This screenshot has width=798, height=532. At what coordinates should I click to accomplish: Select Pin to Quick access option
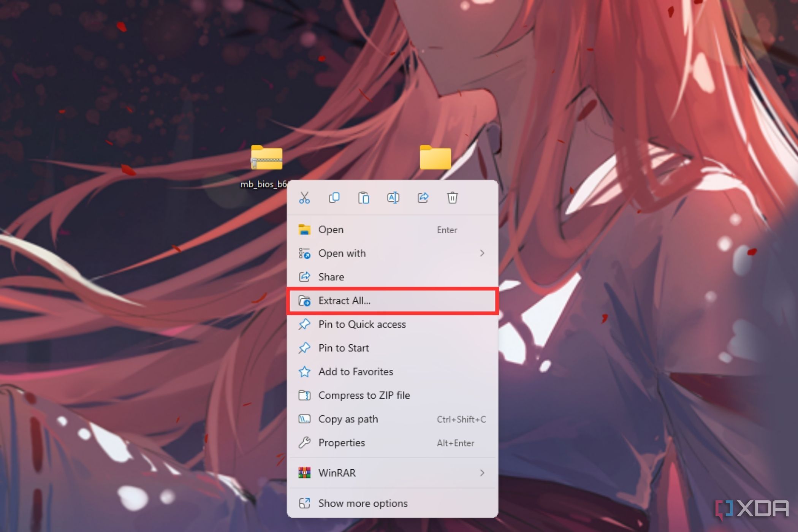pyautogui.click(x=363, y=324)
